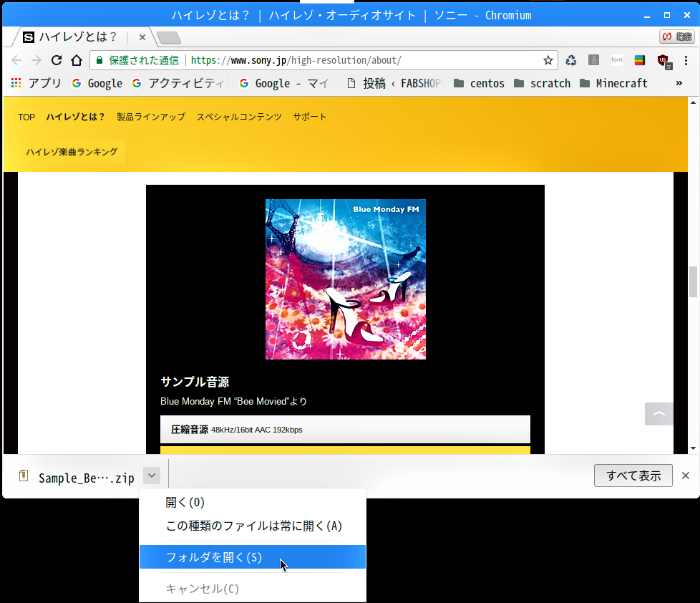
Task: Open the scratch bookmark folder
Action: pyautogui.click(x=542, y=84)
